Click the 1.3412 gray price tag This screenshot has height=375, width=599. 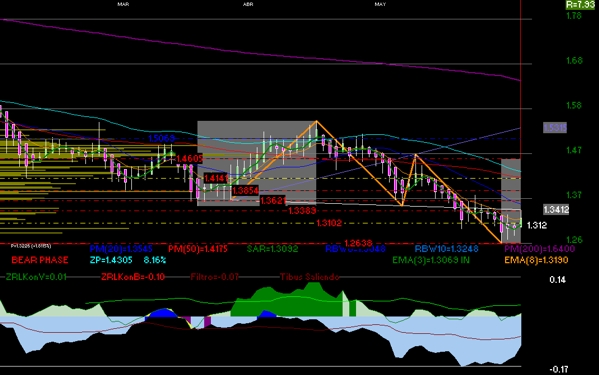556,209
